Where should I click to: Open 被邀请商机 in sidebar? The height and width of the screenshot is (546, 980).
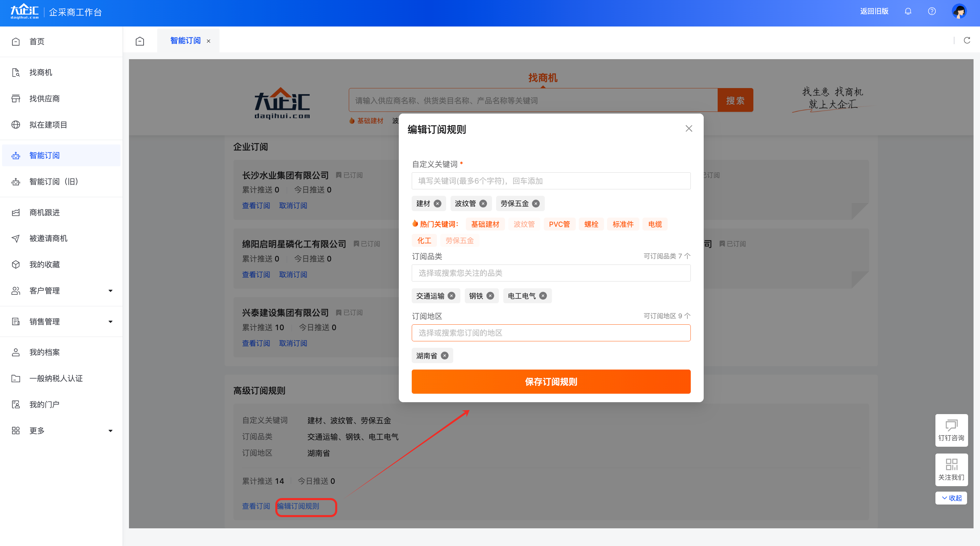click(x=61, y=238)
